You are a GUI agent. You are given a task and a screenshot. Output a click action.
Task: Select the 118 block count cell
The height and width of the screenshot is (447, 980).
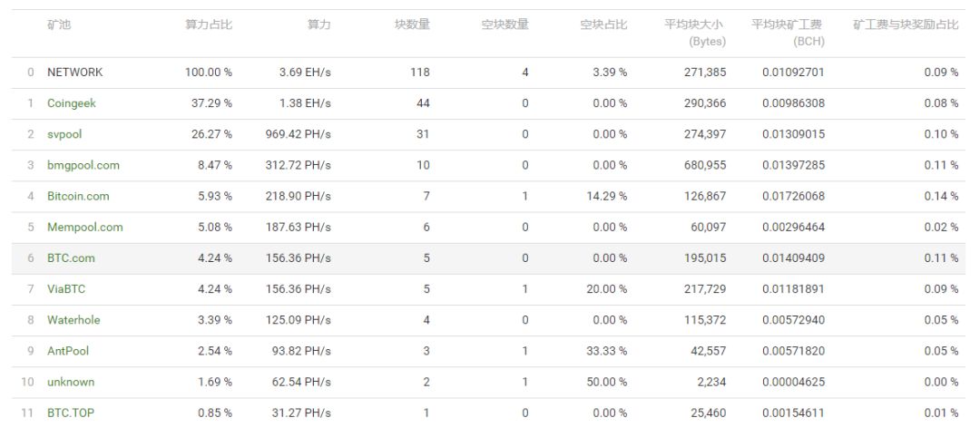click(x=420, y=73)
